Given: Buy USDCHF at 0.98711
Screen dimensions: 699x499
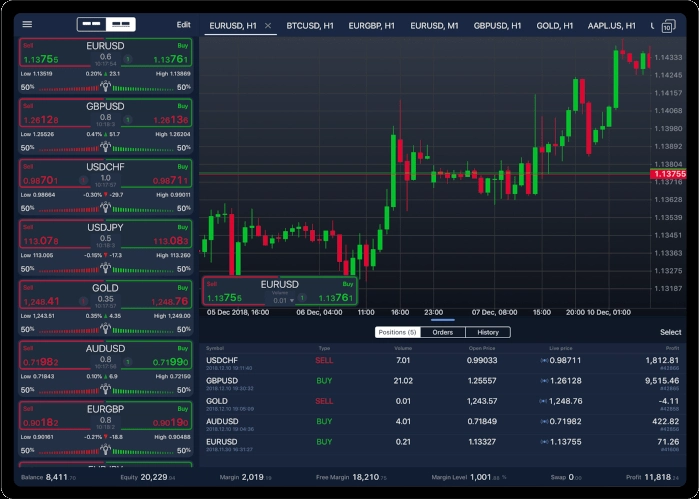Looking at the screenshot, I should pos(156,174).
